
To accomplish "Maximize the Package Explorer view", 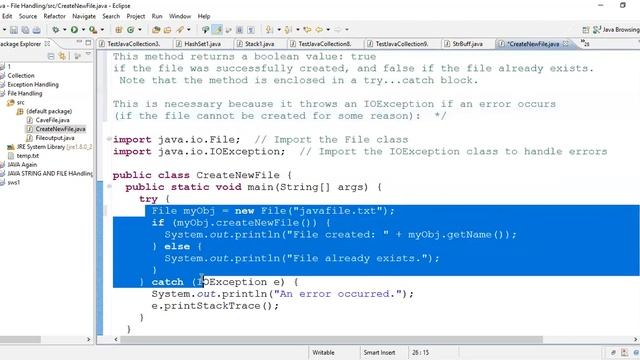I will 88,43.
